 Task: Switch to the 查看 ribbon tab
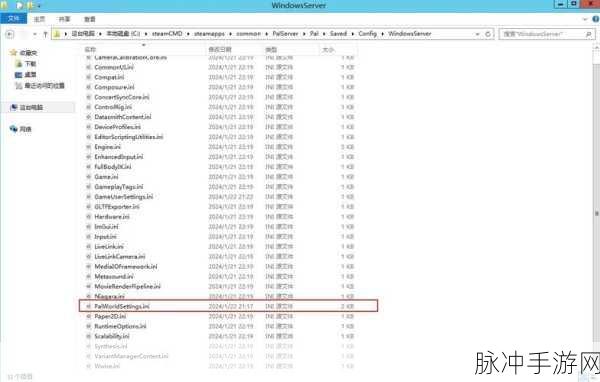tap(90, 19)
